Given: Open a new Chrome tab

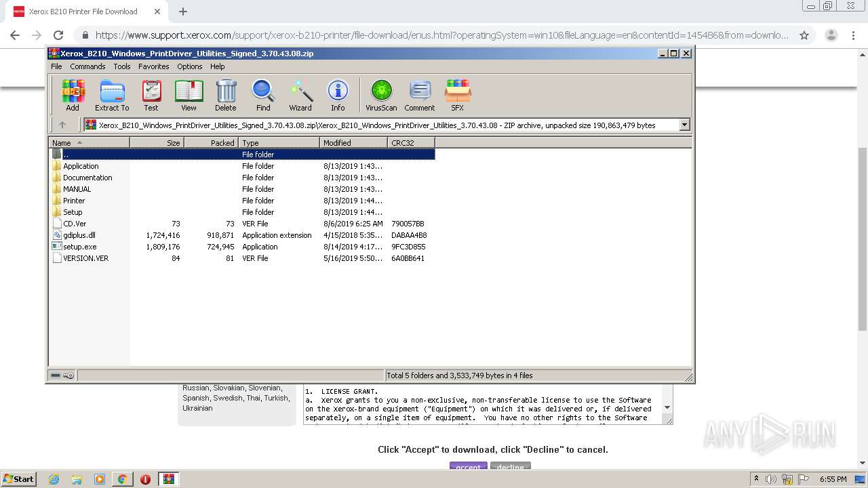Looking at the screenshot, I should (182, 12).
